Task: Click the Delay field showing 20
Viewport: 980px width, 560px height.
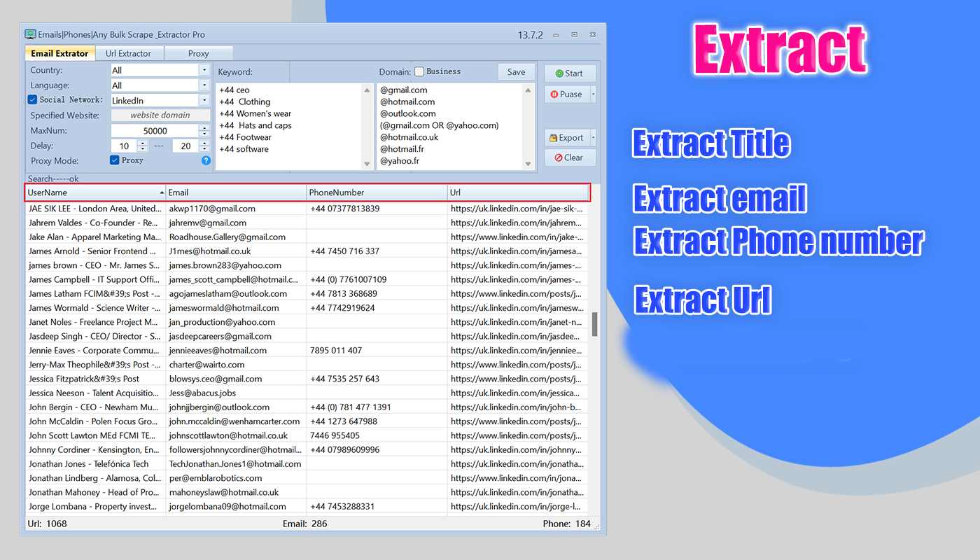Action: [185, 146]
